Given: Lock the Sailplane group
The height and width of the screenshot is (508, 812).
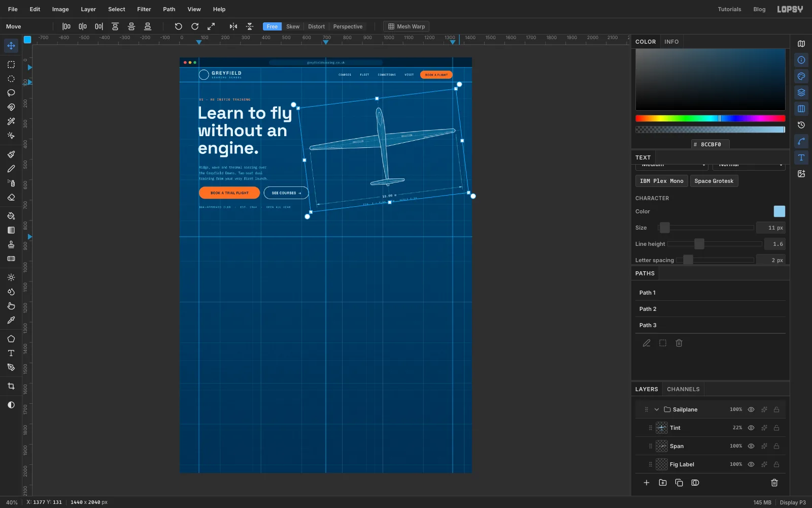Looking at the screenshot, I should pos(776,409).
